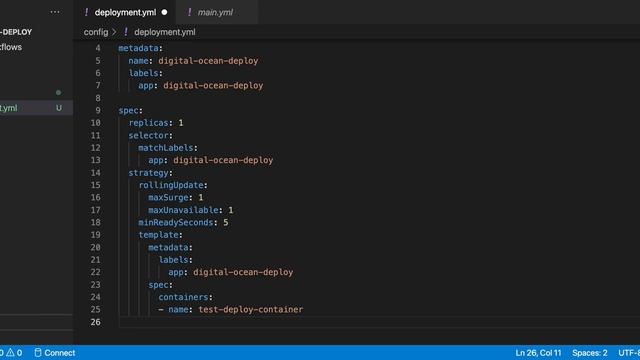Click the green modified dot in explorer
This screenshot has height=360, width=640.
58,93
